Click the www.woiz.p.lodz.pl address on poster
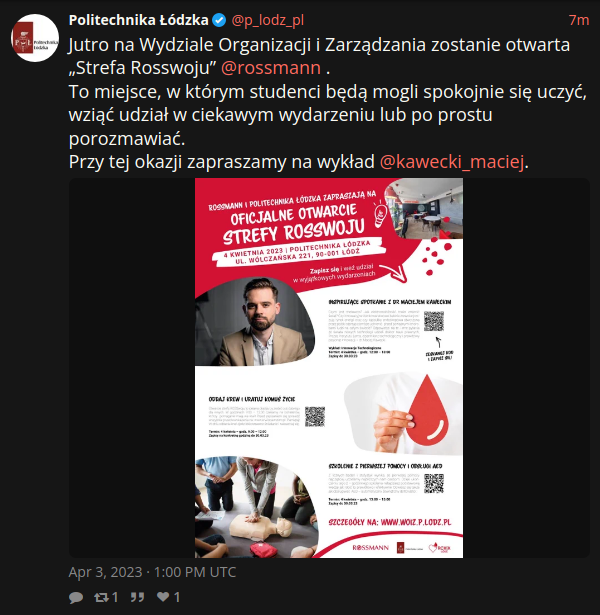Viewport: 600px width, 615px height. pos(416,522)
